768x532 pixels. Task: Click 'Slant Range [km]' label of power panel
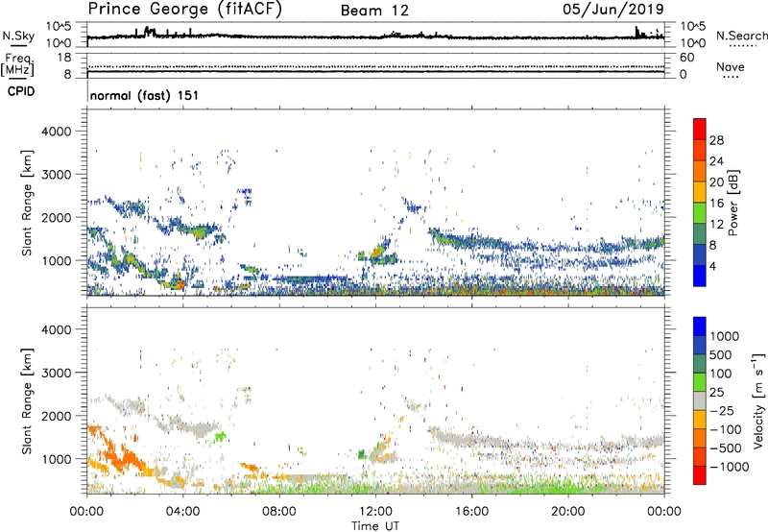click(28, 203)
